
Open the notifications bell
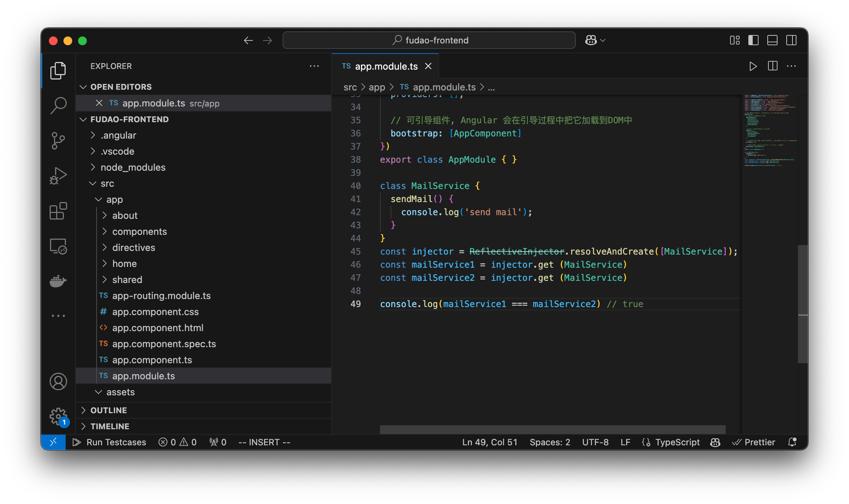pyautogui.click(x=792, y=442)
